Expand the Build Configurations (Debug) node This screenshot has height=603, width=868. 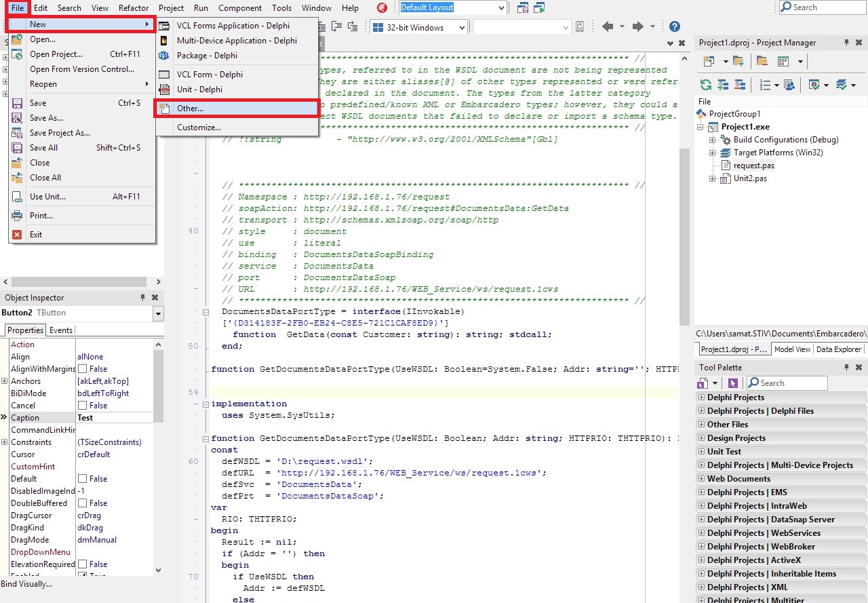[713, 140]
